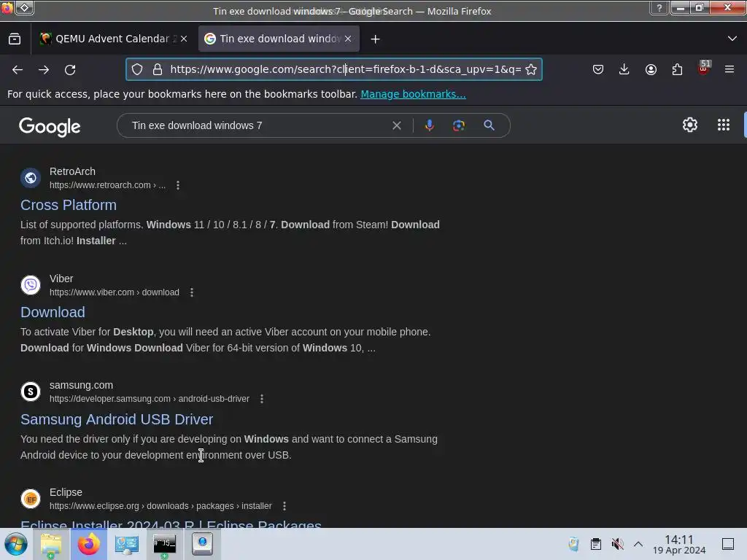The height and width of the screenshot is (560, 747).
Task: Search by image with Google Lens
Action: pos(459,125)
